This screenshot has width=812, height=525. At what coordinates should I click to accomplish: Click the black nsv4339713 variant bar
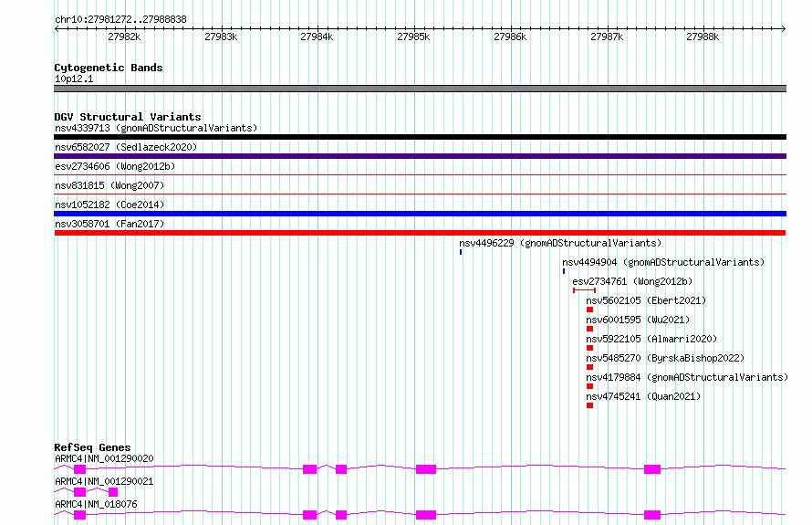point(420,137)
